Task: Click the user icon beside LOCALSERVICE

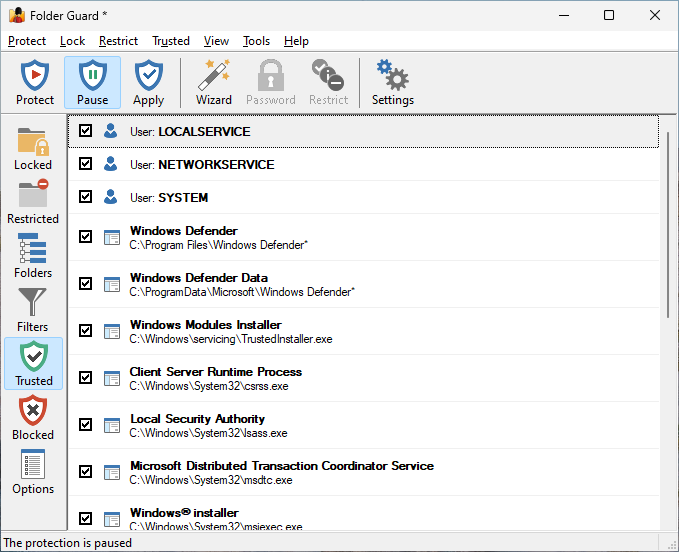Action: (110, 131)
